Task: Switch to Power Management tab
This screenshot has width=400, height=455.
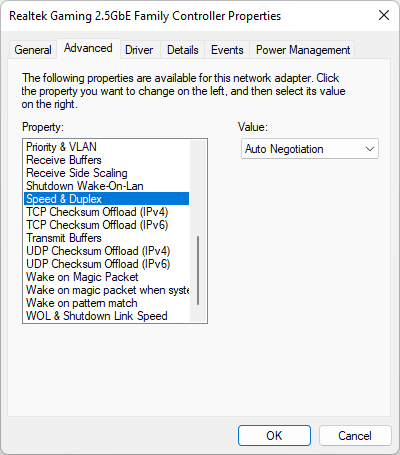Action: 303,50
